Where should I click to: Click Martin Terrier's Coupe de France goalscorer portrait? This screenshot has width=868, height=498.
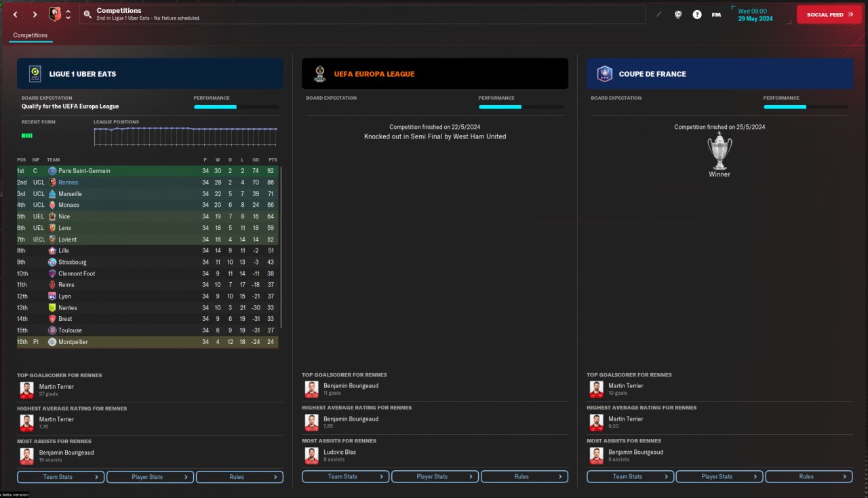[596, 389]
